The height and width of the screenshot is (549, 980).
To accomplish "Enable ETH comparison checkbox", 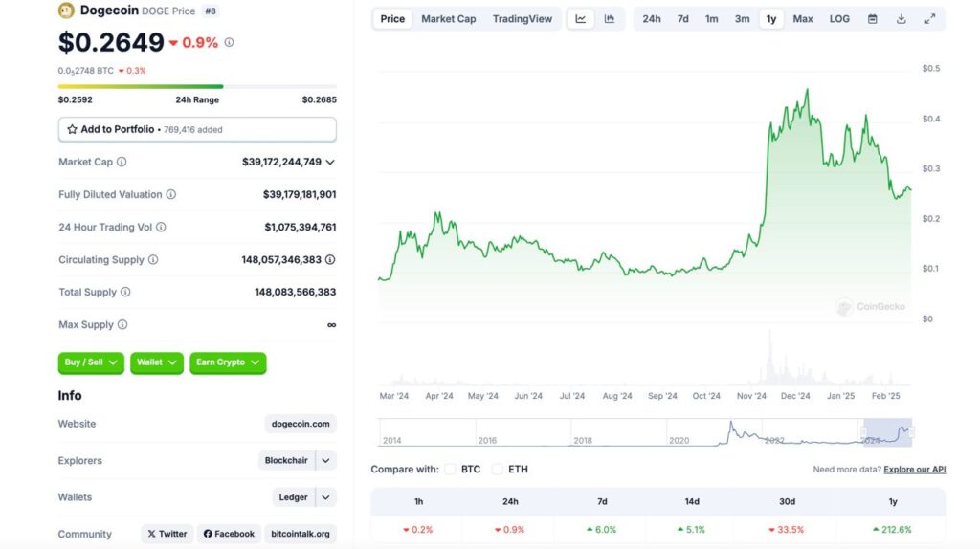I will tap(498, 469).
